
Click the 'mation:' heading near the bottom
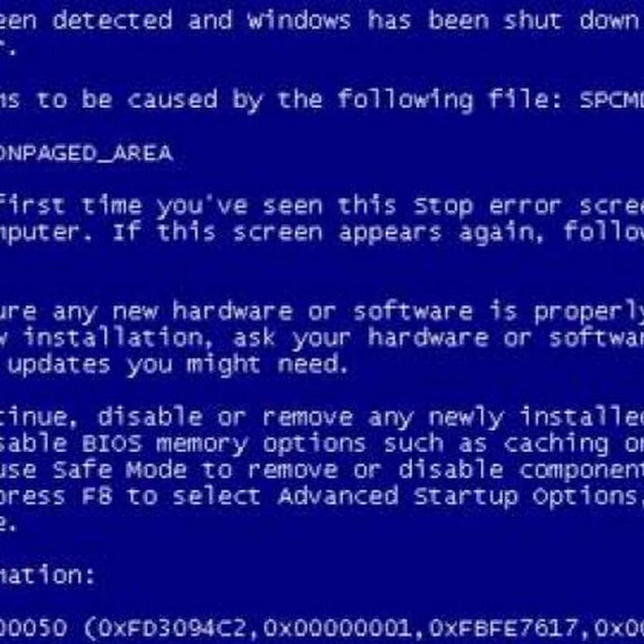pyautogui.click(x=47, y=575)
